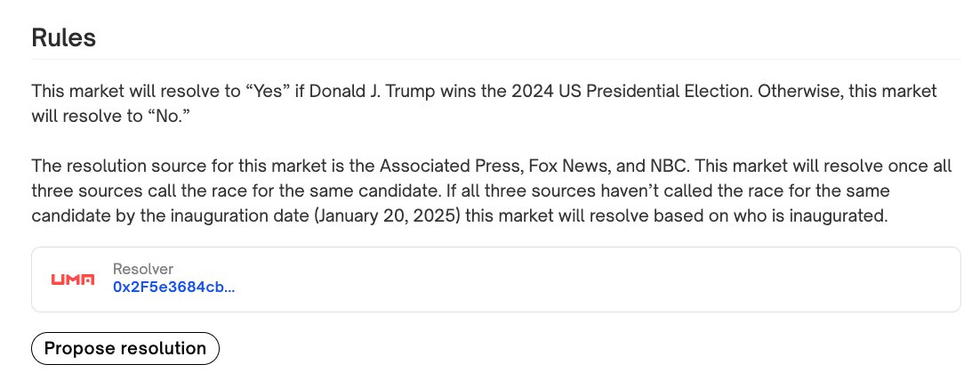Select the Resolver card container
The height and width of the screenshot is (381, 980).
[x=495, y=279]
